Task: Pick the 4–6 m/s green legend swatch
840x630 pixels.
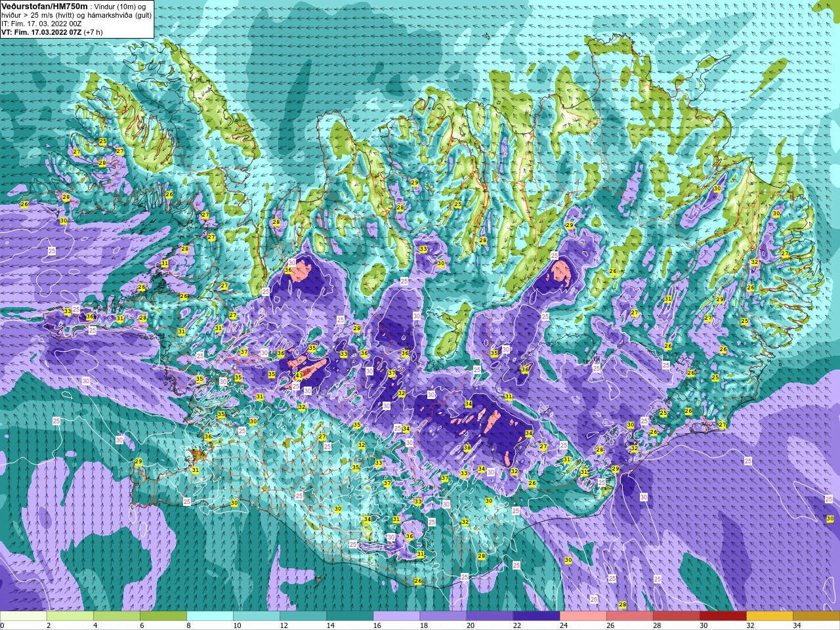Action: 117,616
